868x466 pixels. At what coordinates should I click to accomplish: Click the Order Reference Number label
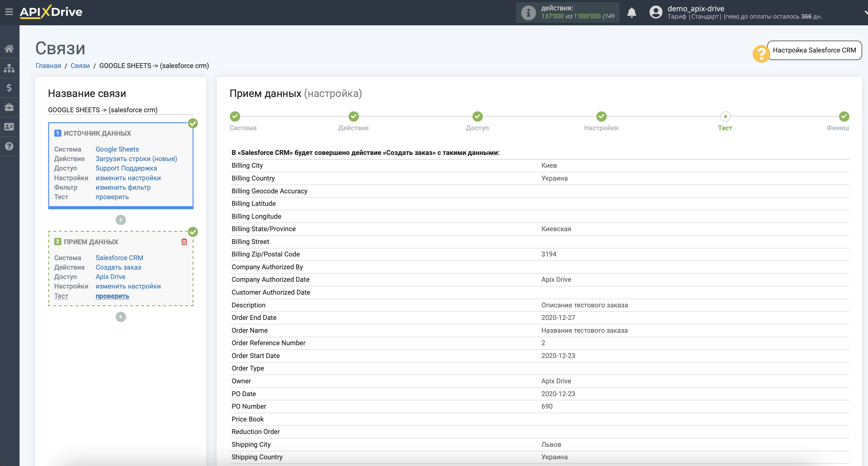point(268,343)
